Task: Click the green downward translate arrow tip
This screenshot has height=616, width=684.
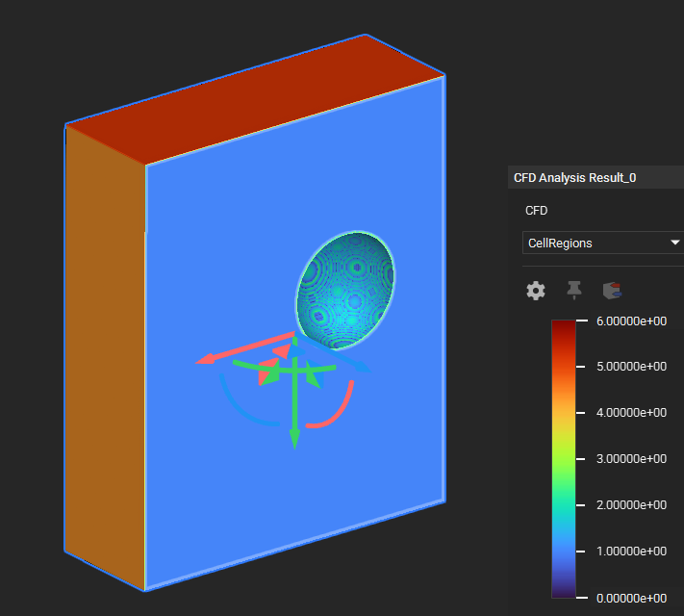Action: tap(294, 441)
